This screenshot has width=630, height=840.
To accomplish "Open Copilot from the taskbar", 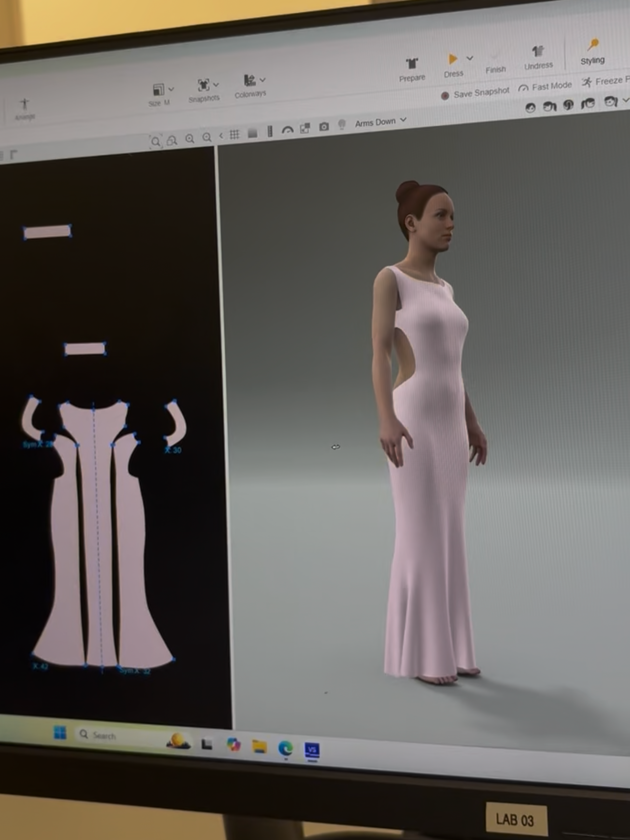I will click(x=233, y=745).
